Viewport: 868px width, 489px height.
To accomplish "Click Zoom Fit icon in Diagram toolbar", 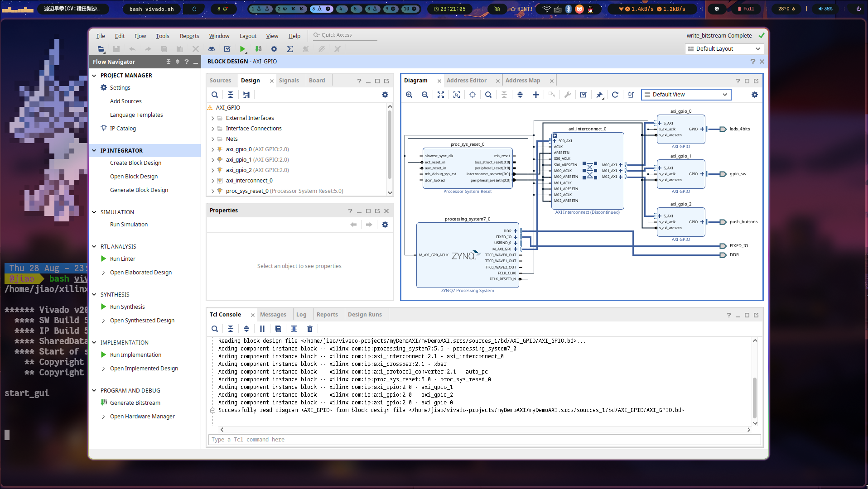I will [x=441, y=95].
